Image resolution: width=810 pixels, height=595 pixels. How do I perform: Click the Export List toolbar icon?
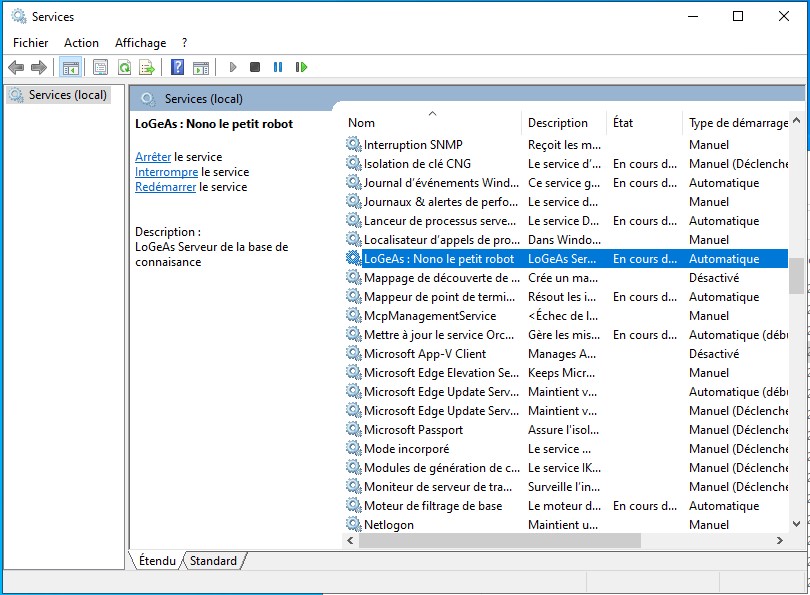(x=147, y=67)
